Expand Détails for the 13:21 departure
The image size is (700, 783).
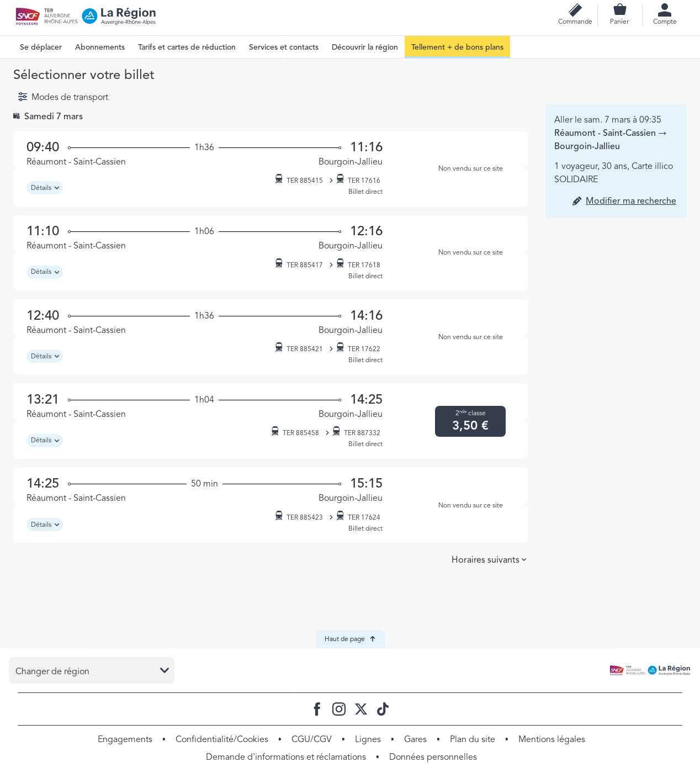[45, 441]
